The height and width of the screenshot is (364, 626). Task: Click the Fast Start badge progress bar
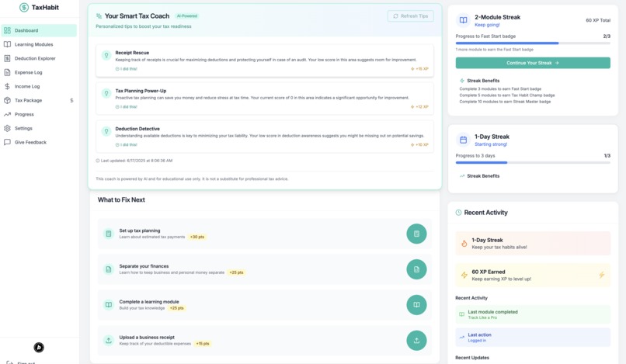[533, 43]
